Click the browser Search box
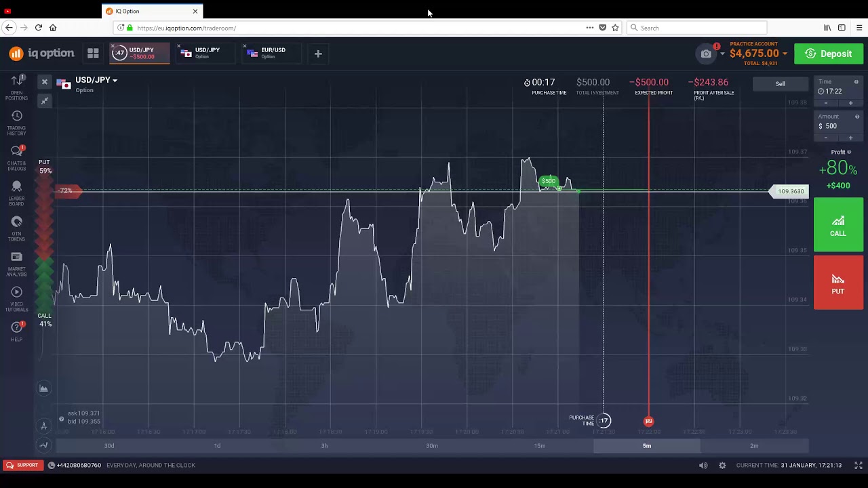This screenshot has width=868, height=488. 696,28
